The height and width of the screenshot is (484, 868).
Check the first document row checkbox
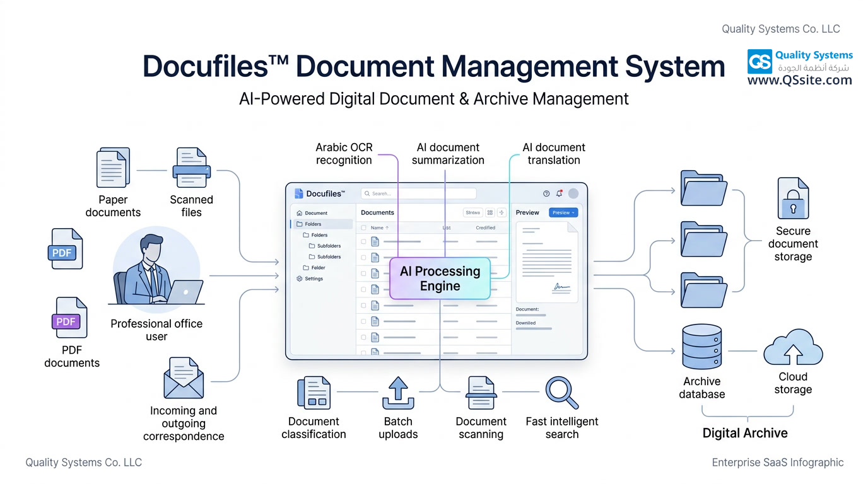click(363, 242)
